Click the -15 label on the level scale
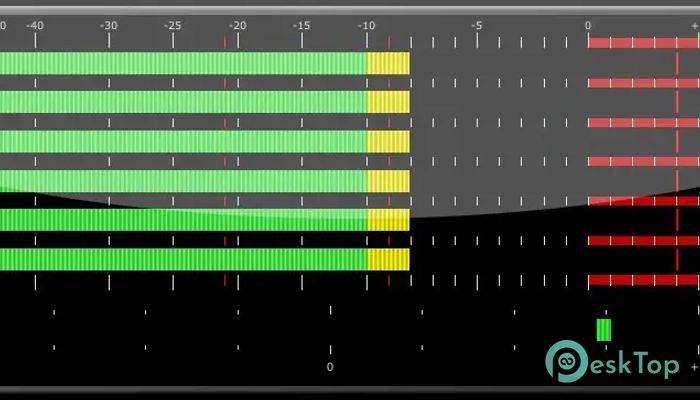This screenshot has height=400, width=700. [x=301, y=26]
